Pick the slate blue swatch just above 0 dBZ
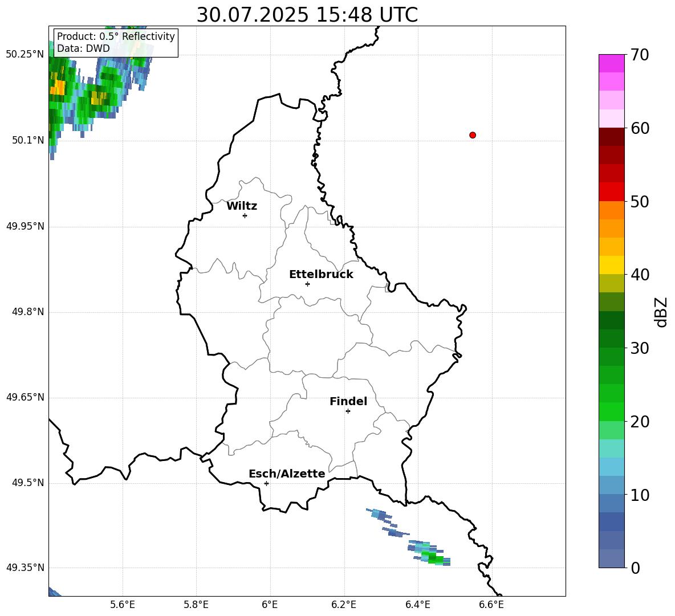Image resolution: width=675 pixels, height=616 pixels. [x=611, y=558]
